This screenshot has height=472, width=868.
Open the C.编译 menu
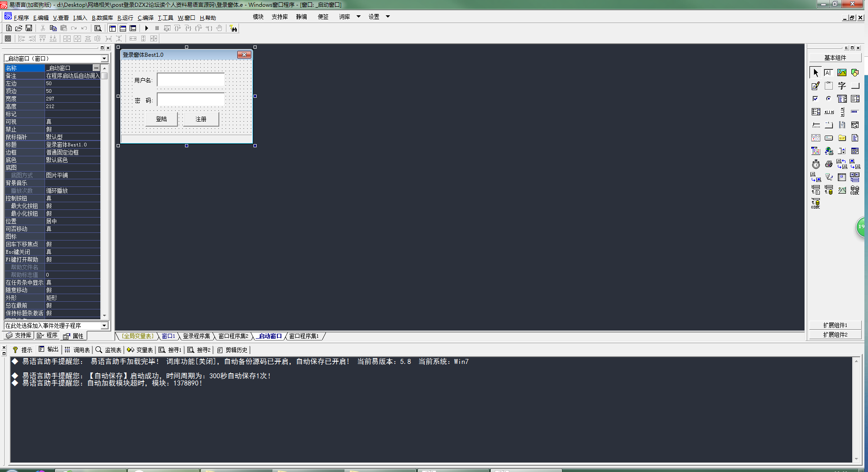pos(145,18)
